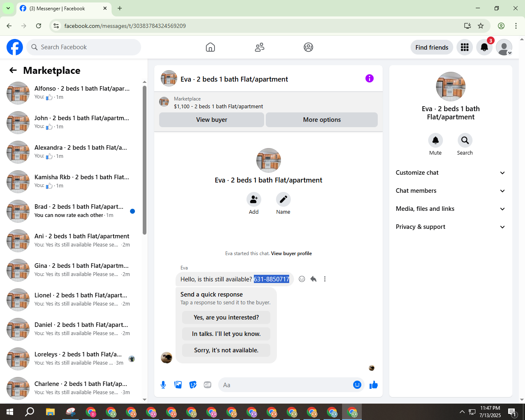Open the Friends icon in top navigation
Screen dimensions: 525x420
[260, 47]
